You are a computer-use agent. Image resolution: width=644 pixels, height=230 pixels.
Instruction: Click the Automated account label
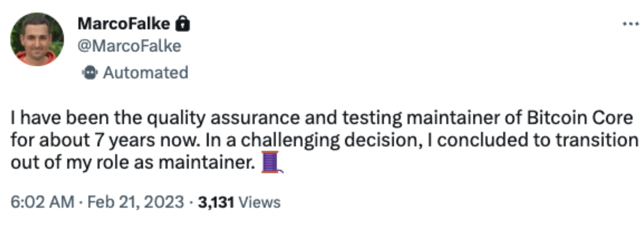pos(146,73)
